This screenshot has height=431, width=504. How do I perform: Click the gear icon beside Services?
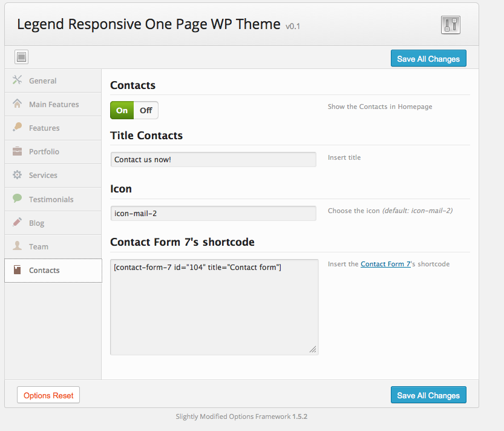click(17, 175)
